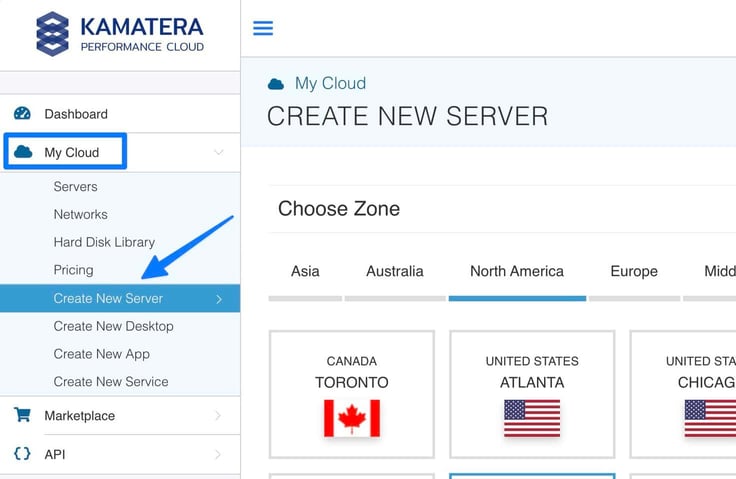
Task: Expand the API chevron
Action: [x=218, y=454]
